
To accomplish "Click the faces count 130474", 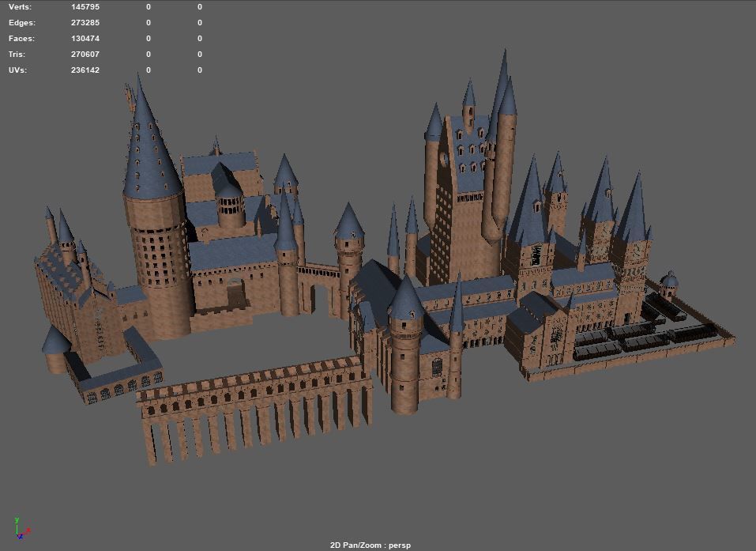I will point(85,39).
